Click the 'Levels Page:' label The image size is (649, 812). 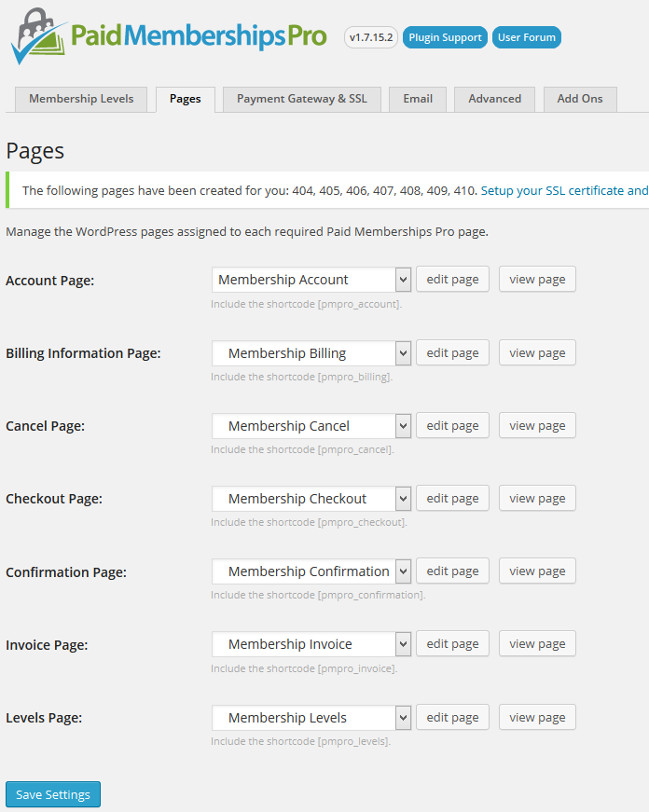pyautogui.click(x=44, y=718)
